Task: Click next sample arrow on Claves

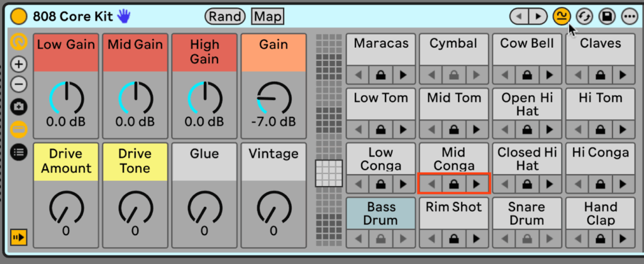Action: (x=623, y=75)
